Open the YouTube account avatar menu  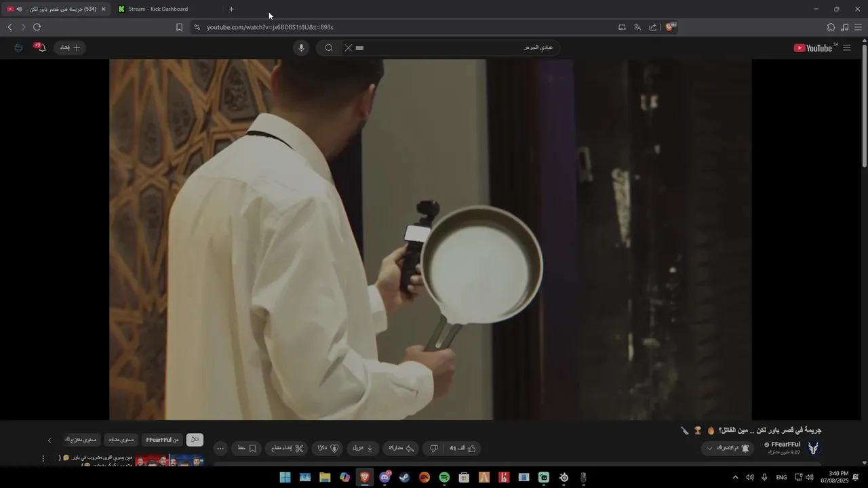click(x=18, y=47)
